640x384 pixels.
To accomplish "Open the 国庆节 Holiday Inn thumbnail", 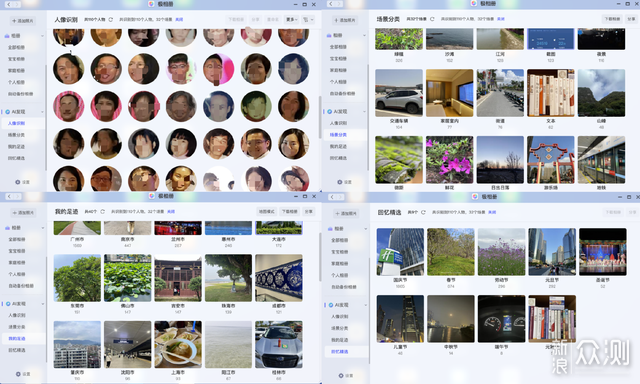I will [x=400, y=252].
